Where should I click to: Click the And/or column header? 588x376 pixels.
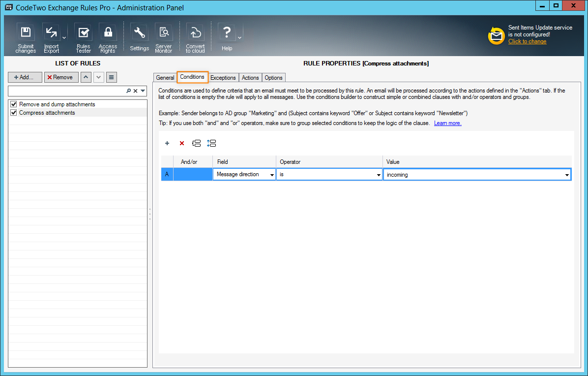[x=193, y=162]
